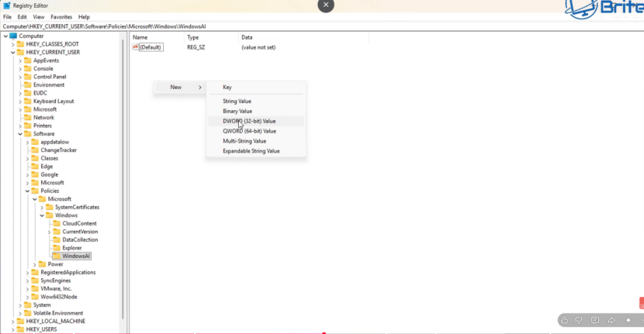Click the CloudContent folder icon

click(57, 224)
